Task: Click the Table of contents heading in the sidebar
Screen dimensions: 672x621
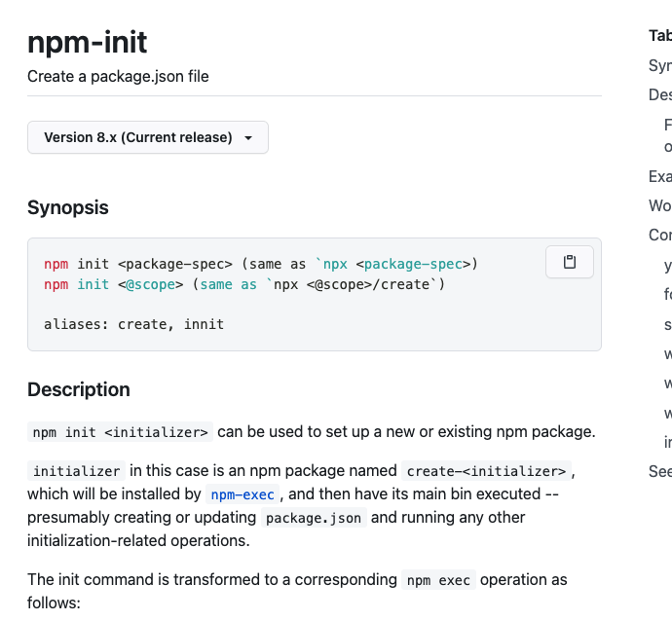Action: pyautogui.click(x=660, y=36)
